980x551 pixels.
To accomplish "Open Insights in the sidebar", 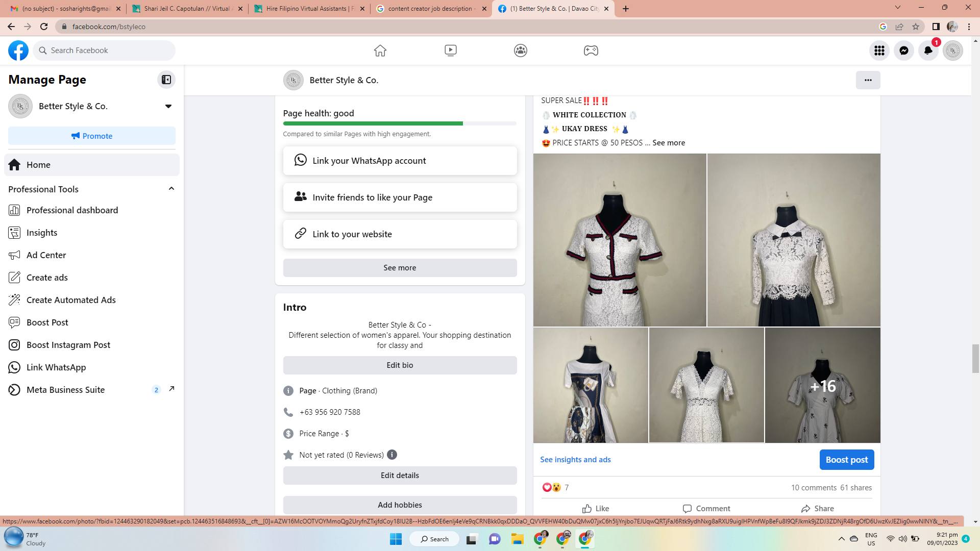I will click(x=42, y=233).
